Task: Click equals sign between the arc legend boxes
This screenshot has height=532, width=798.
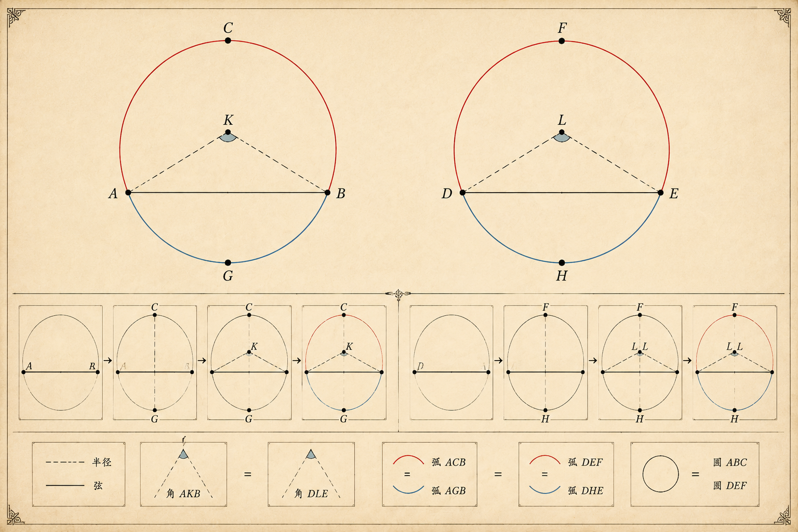Action: click(x=498, y=474)
